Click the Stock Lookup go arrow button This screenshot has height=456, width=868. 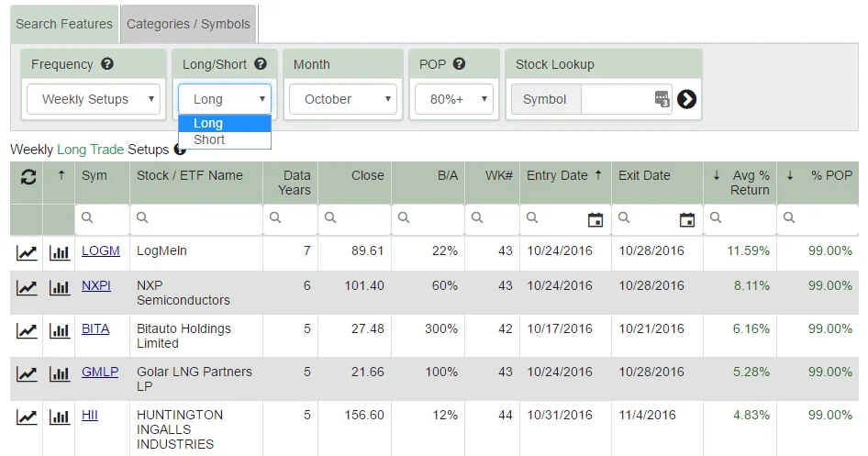[686, 99]
